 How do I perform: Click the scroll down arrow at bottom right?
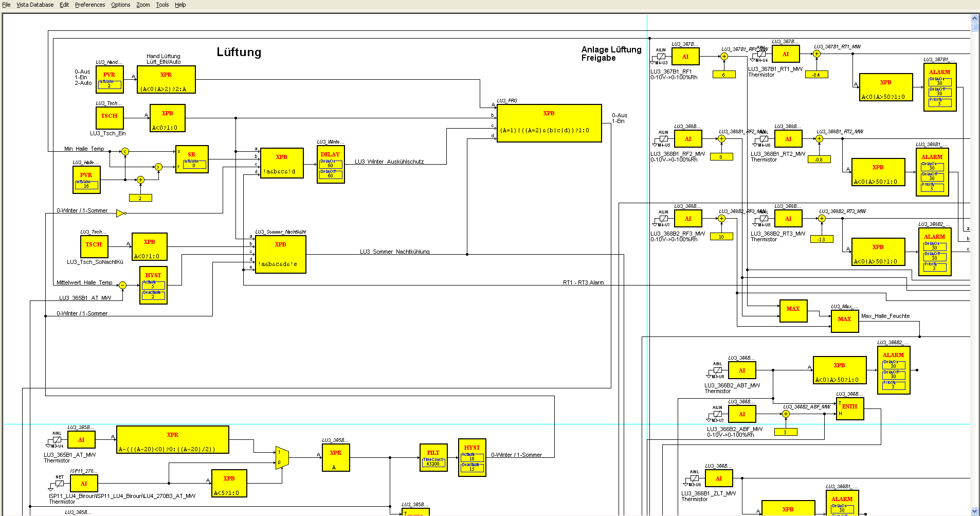pyautogui.click(x=974, y=511)
